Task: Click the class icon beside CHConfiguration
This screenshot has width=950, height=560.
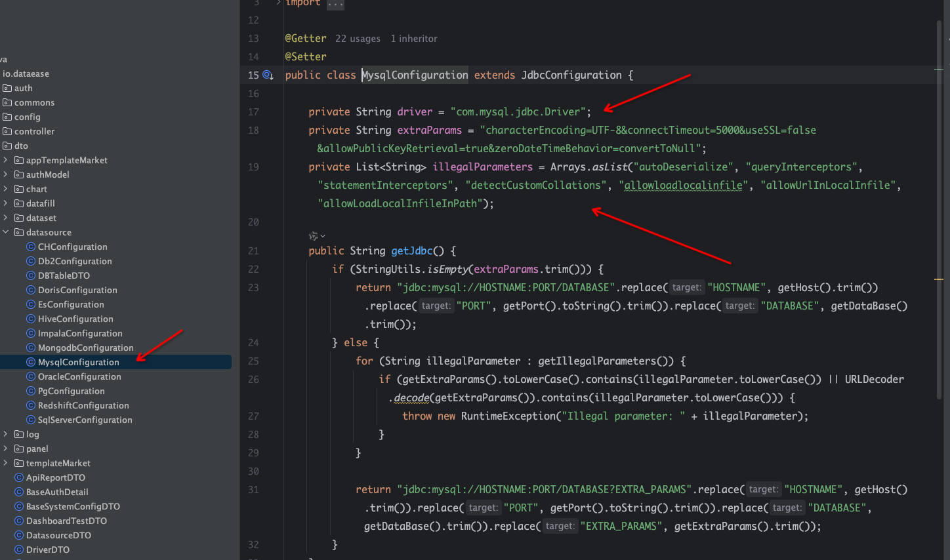Action: point(31,247)
